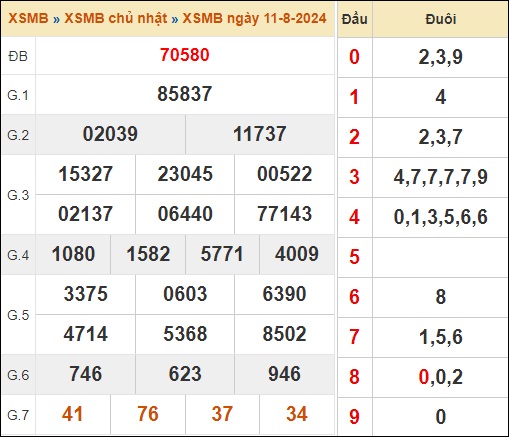The height and width of the screenshot is (437, 509).
Task: Open the XSMB chủ nhật link
Action: click(x=116, y=18)
